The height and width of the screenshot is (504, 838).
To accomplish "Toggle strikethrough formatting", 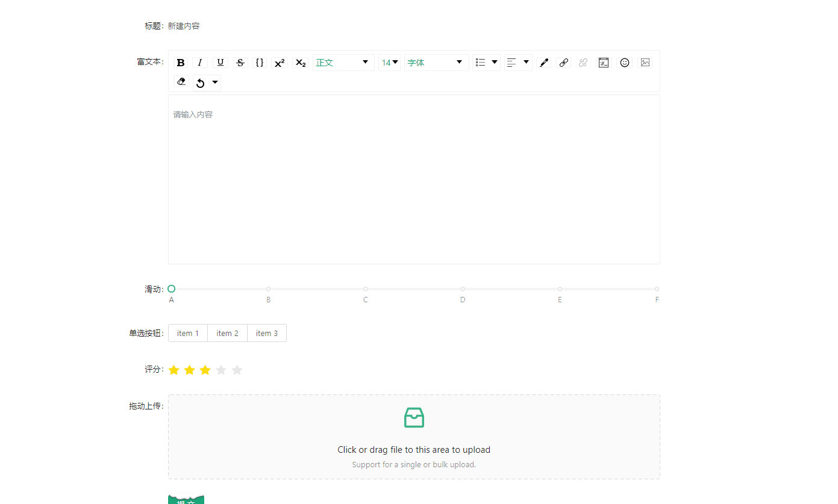I will pyautogui.click(x=240, y=63).
